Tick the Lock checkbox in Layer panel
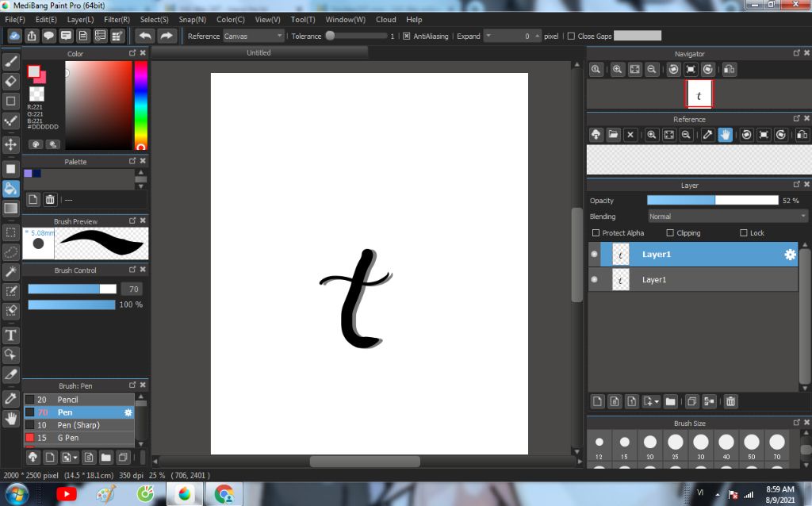 tap(744, 233)
